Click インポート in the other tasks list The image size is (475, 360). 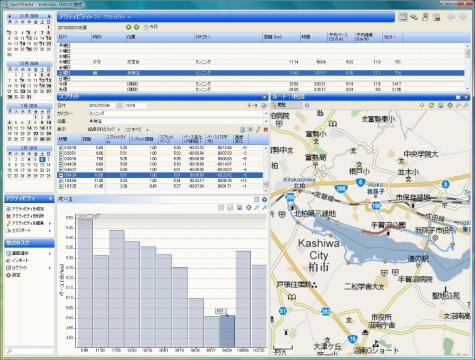pyautogui.click(x=18, y=260)
